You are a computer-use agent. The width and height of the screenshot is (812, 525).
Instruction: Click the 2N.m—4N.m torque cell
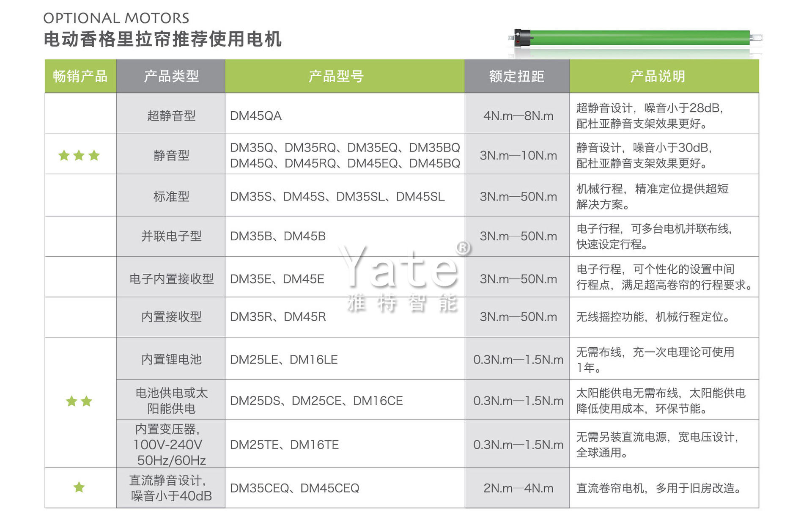(517, 488)
